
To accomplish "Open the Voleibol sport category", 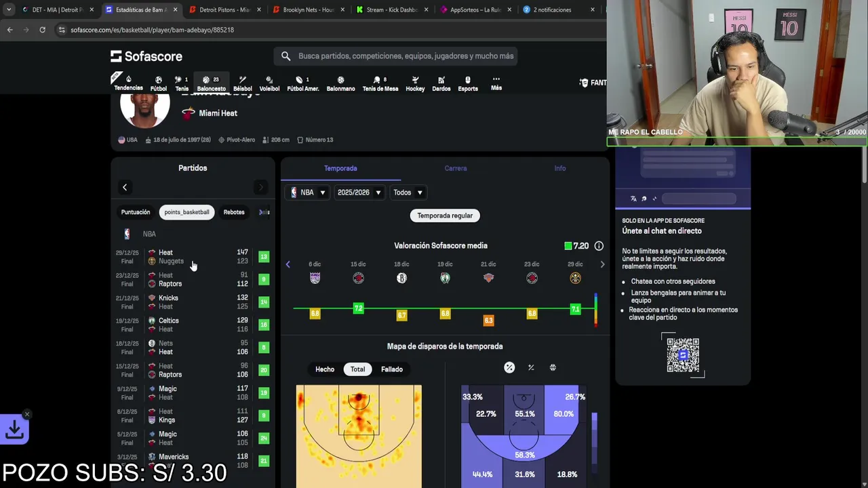I will [x=269, y=83].
